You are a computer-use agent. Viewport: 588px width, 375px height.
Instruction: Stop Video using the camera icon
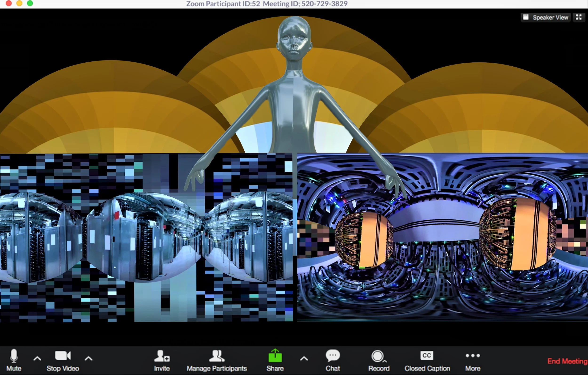click(63, 356)
